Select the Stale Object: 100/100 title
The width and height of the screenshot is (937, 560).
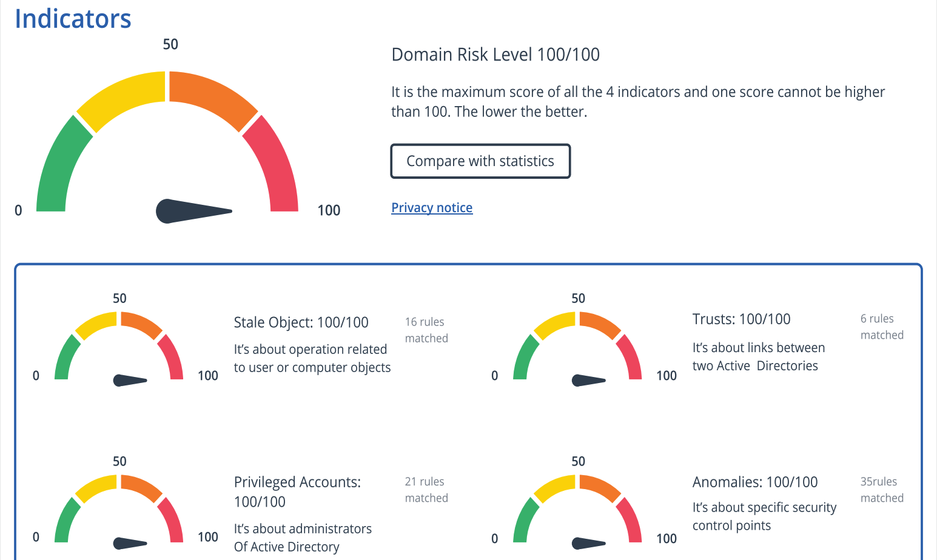coord(301,322)
